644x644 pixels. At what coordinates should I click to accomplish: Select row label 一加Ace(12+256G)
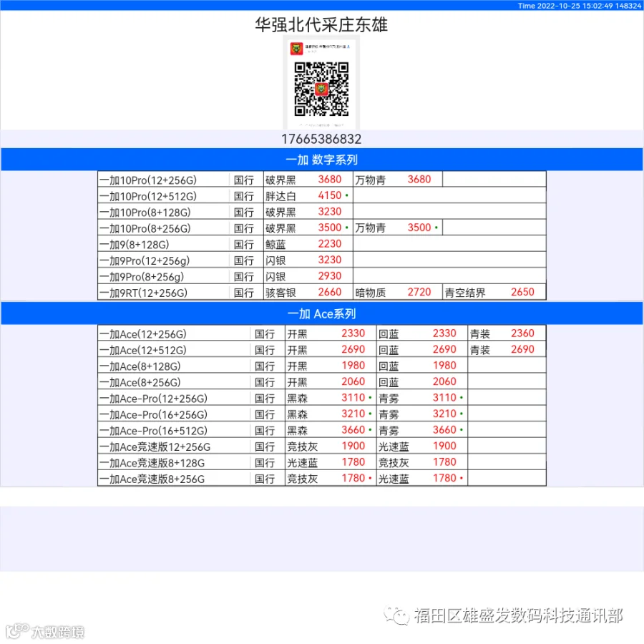143,334
